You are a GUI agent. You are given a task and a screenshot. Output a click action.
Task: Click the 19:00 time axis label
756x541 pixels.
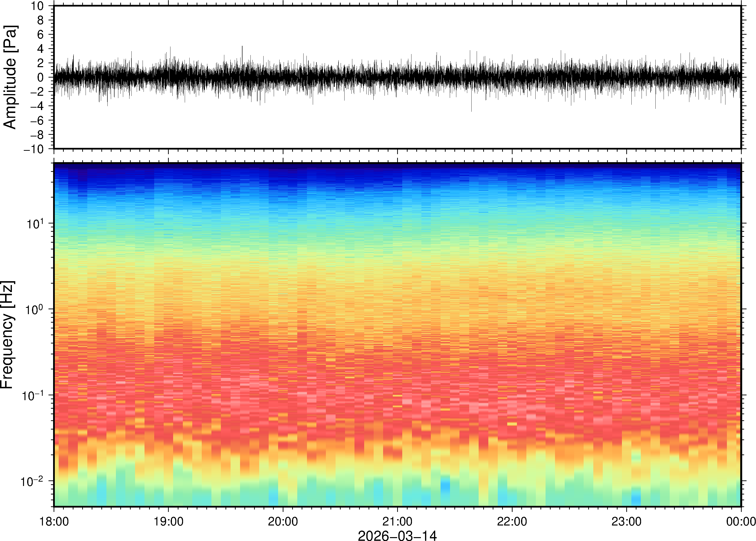point(168,522)
